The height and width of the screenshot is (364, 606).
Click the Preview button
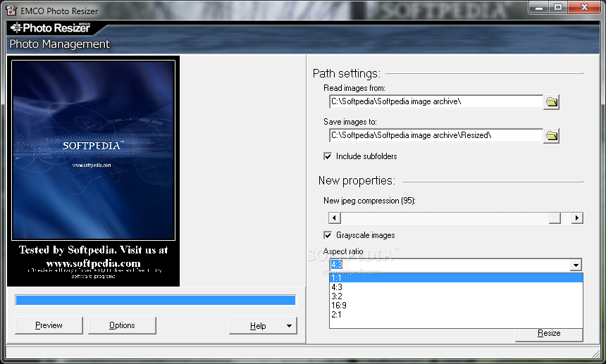tap(49, 325)
